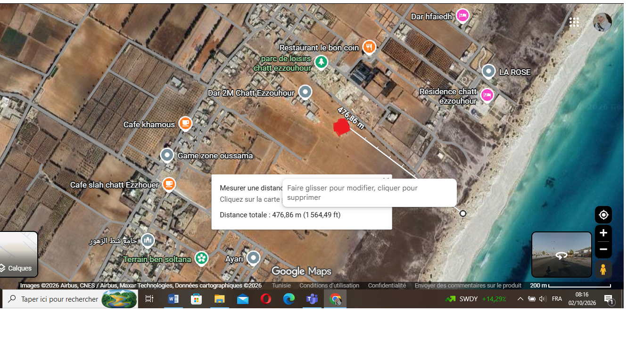Open the Conditions d'utilisation link
Viewport: 644px width, 362px height.
[329, 286]
